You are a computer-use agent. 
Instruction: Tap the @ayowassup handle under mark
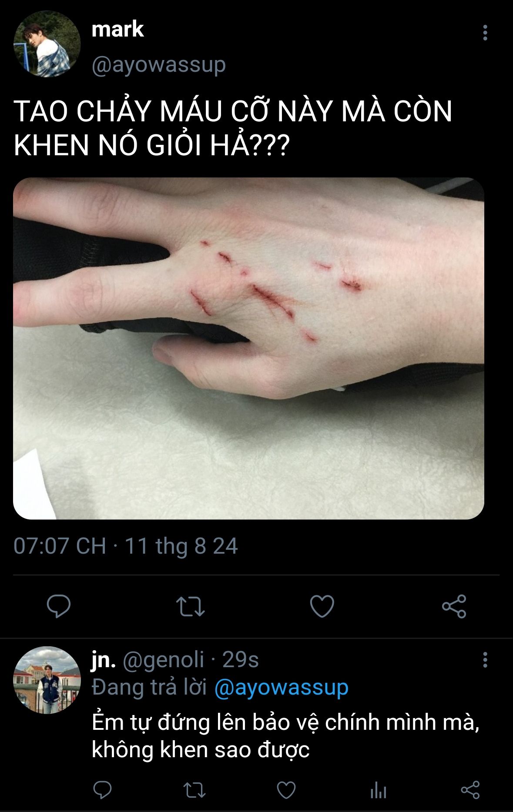(159, 65)
